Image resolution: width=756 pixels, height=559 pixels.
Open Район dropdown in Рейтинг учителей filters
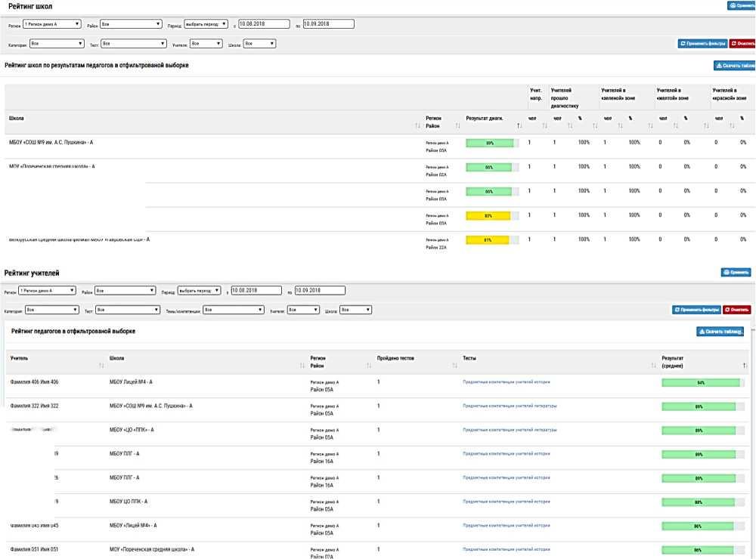(x=125, y=291)
